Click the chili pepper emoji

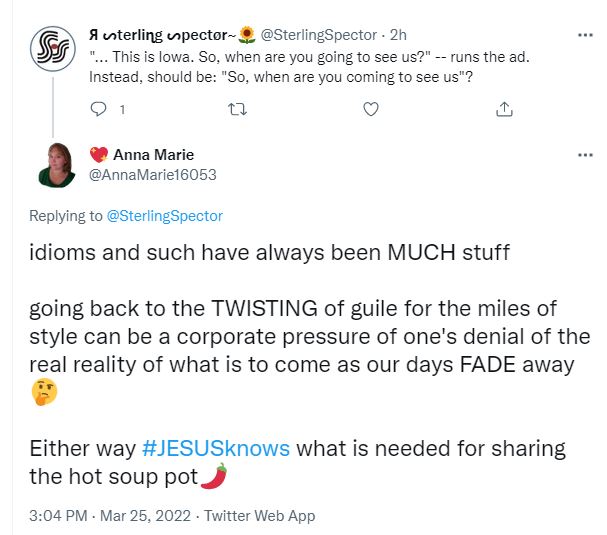tap(214, 476)
